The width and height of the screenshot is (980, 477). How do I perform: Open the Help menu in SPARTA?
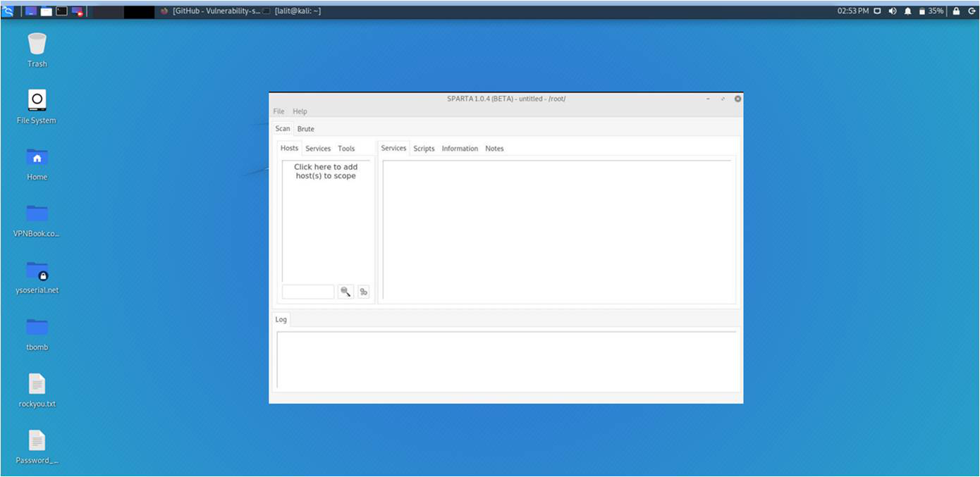coord(300,111)
